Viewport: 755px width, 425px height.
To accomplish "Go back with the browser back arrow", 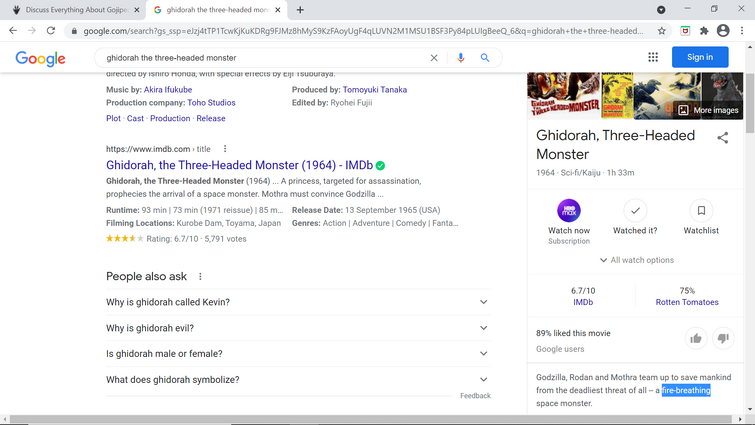I will (13, 31).
